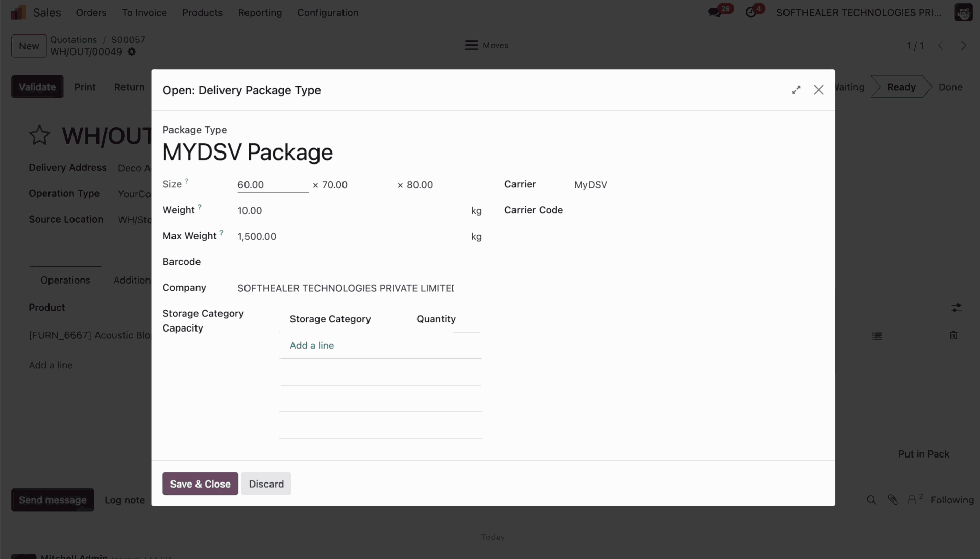
Task: Click Save & Close button
Action: [x=200, y=484]
